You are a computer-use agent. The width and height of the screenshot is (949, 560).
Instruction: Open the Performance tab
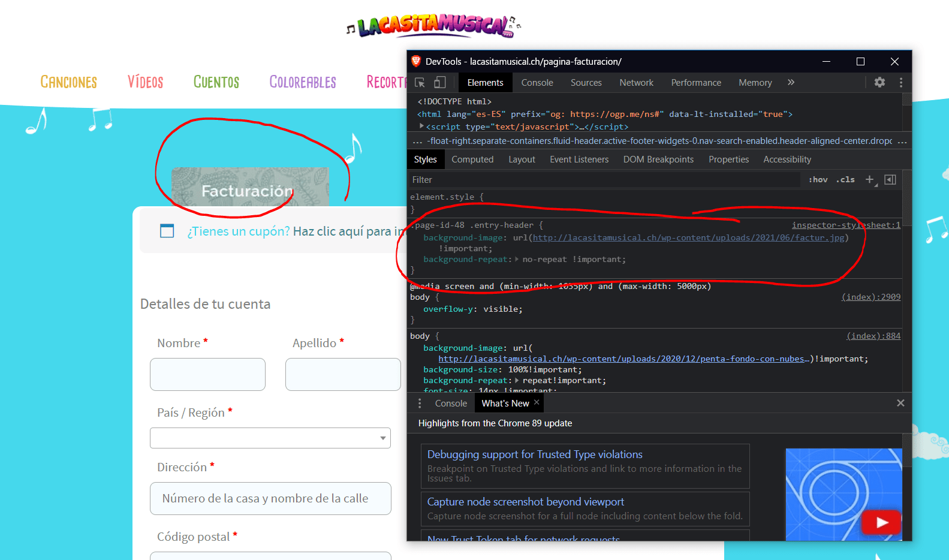696,83
